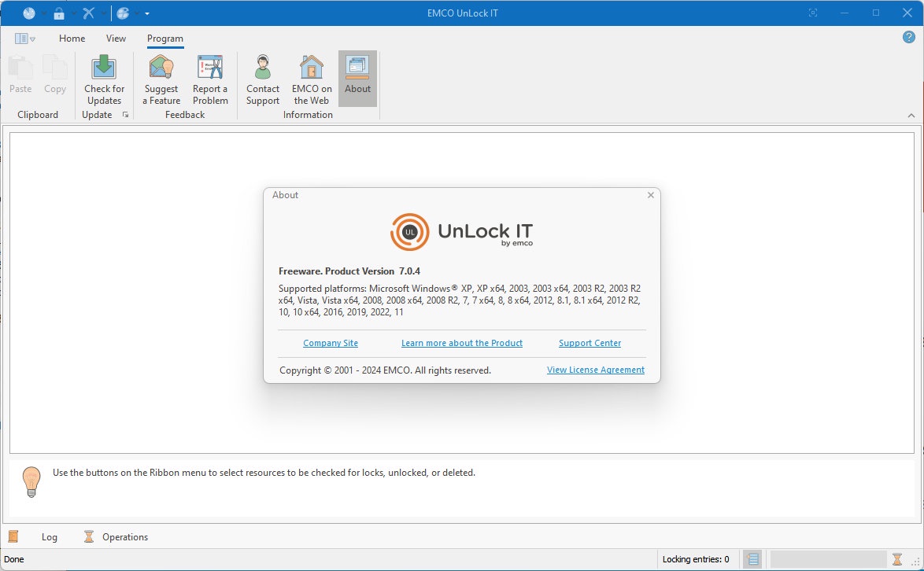This screenshot has width=924, height=571.
Task: Click the Check for Updates icon
Action: coord(105,67)
